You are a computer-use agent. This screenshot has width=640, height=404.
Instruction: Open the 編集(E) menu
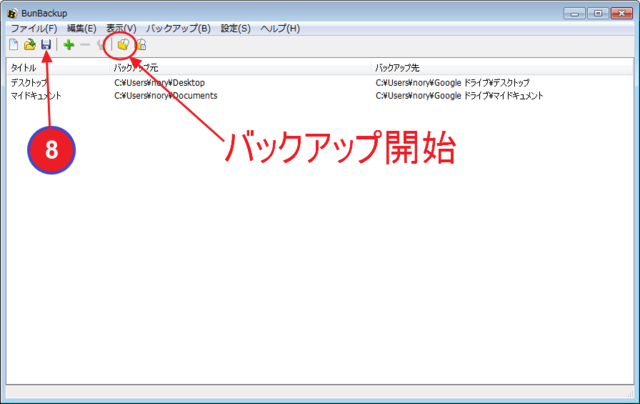coord(82,28)
